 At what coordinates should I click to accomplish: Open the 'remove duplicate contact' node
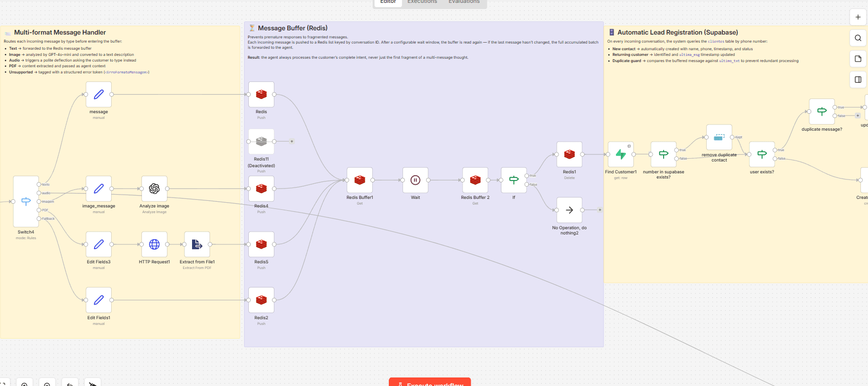coord(719,137)
